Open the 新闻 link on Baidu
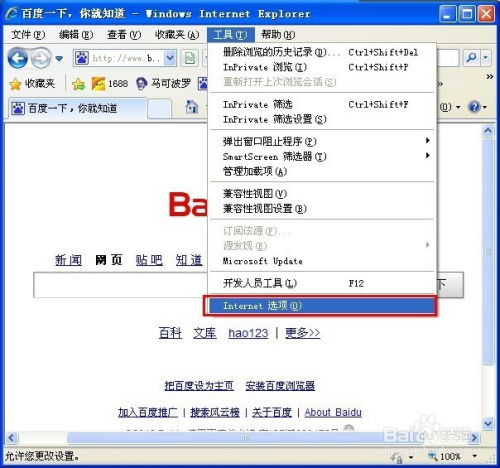This screenshot has width=500, height=468. 68,260
